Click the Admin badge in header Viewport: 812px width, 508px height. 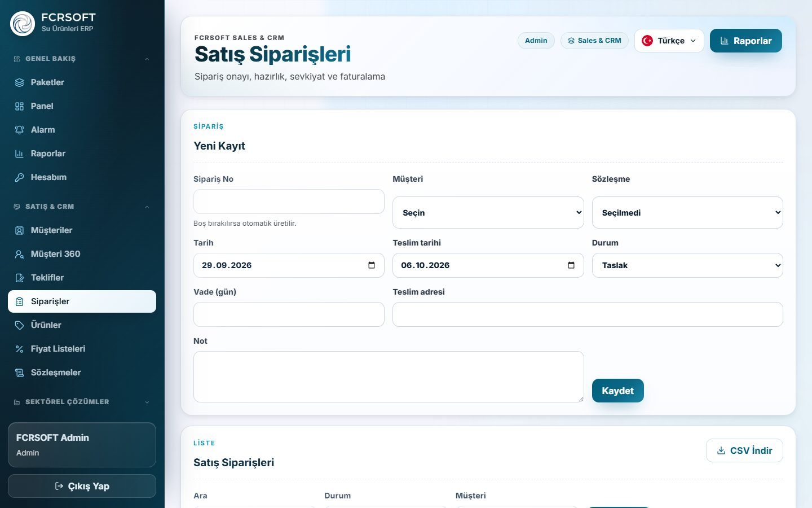(536, 41)
